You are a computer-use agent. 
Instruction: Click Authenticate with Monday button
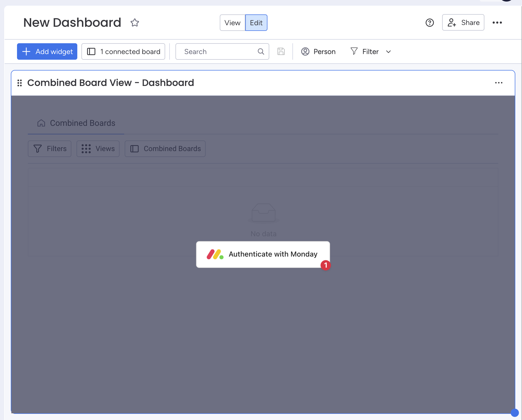click(x=263, y=254)
